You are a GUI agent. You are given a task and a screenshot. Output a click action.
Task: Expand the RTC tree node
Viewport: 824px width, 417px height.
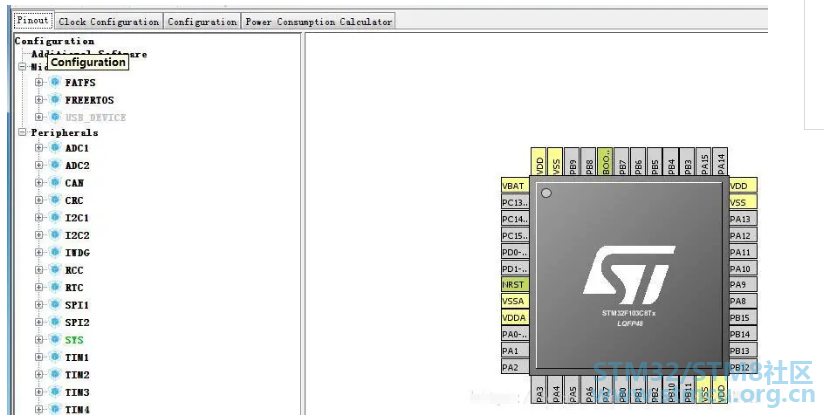point(39,287)
